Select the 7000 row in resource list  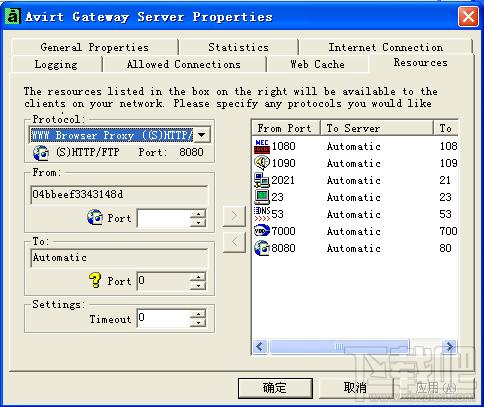tap(355, 231)
